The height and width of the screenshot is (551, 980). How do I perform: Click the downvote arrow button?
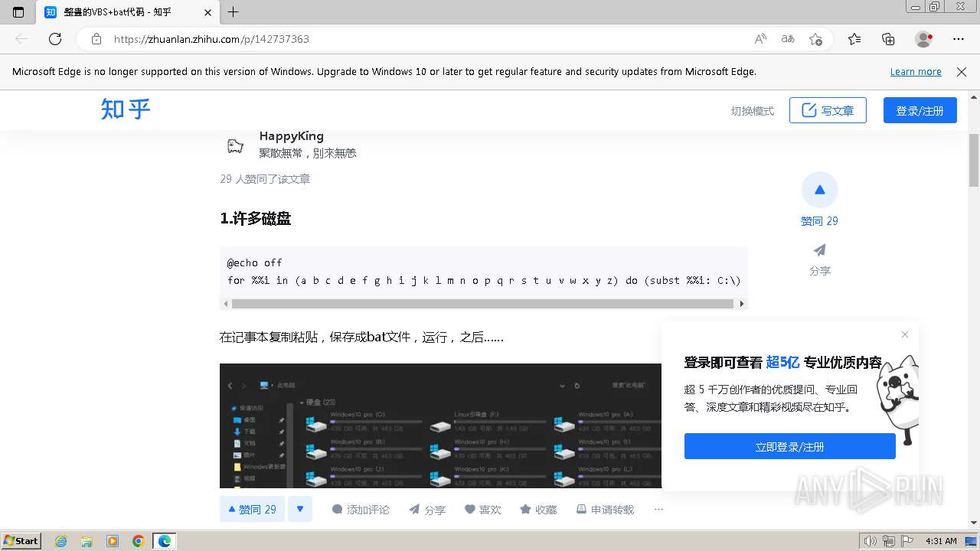300,509
